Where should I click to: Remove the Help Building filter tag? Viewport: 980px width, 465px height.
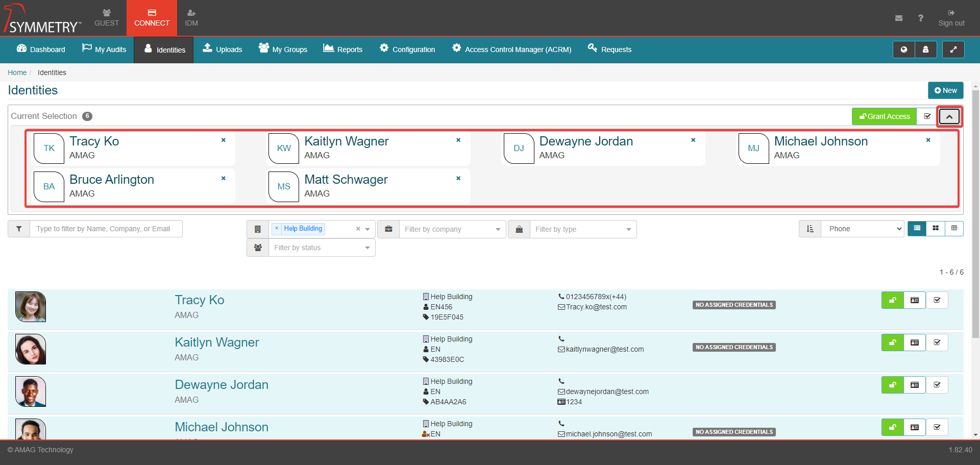tap(277, 228)
